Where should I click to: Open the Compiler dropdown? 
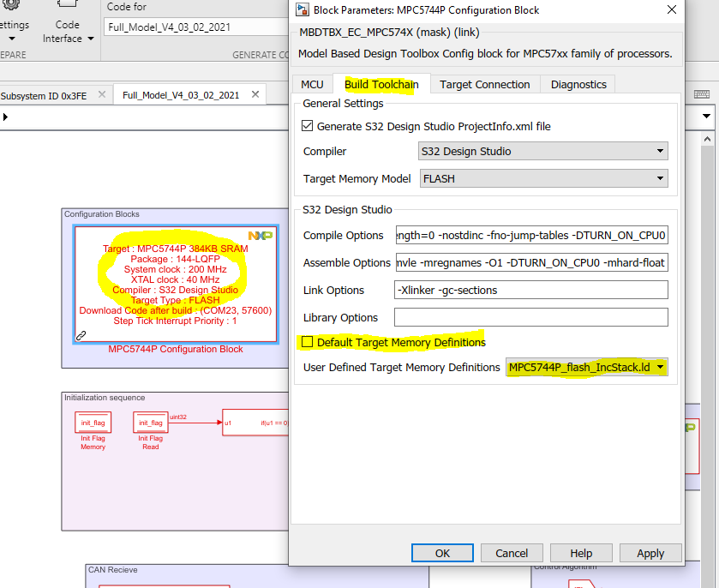tap(543, 151)
